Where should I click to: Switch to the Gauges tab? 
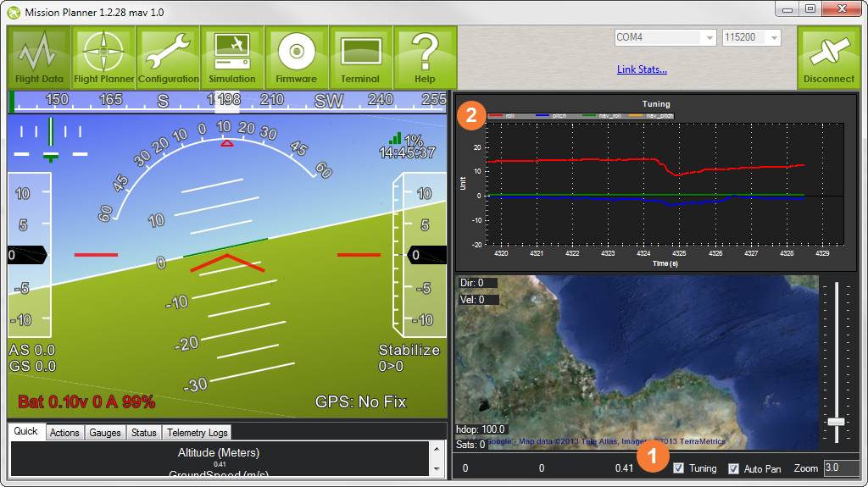pos(105,433)
